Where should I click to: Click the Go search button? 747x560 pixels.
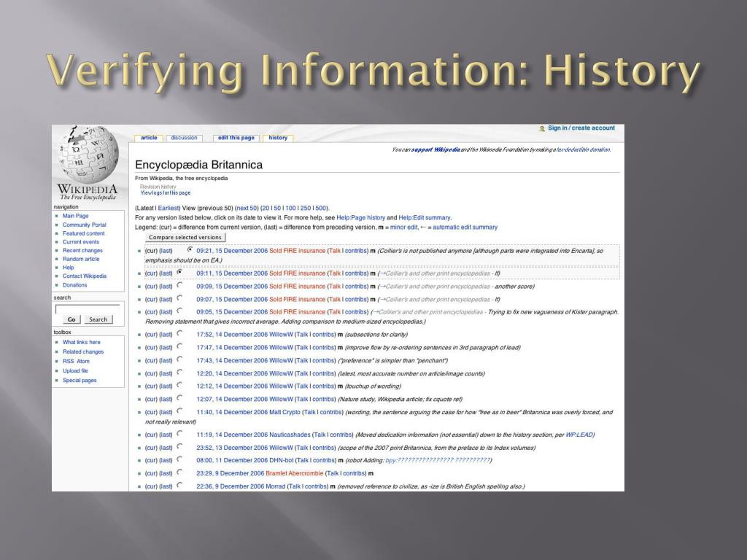[71, 319]
